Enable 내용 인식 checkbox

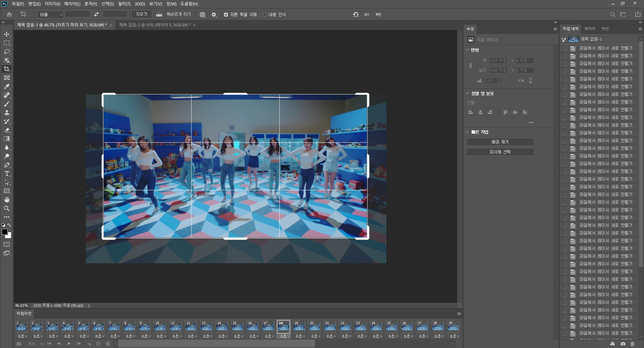click(265, 15)
